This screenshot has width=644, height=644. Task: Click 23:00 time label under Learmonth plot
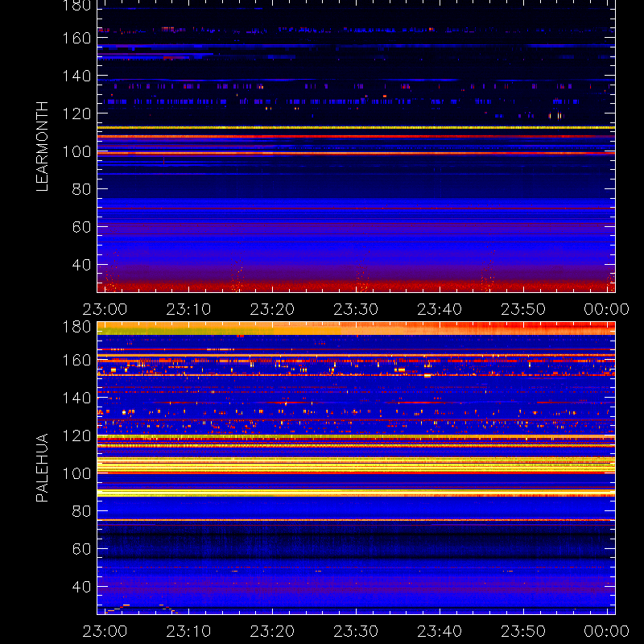click(x=105, y=309)
